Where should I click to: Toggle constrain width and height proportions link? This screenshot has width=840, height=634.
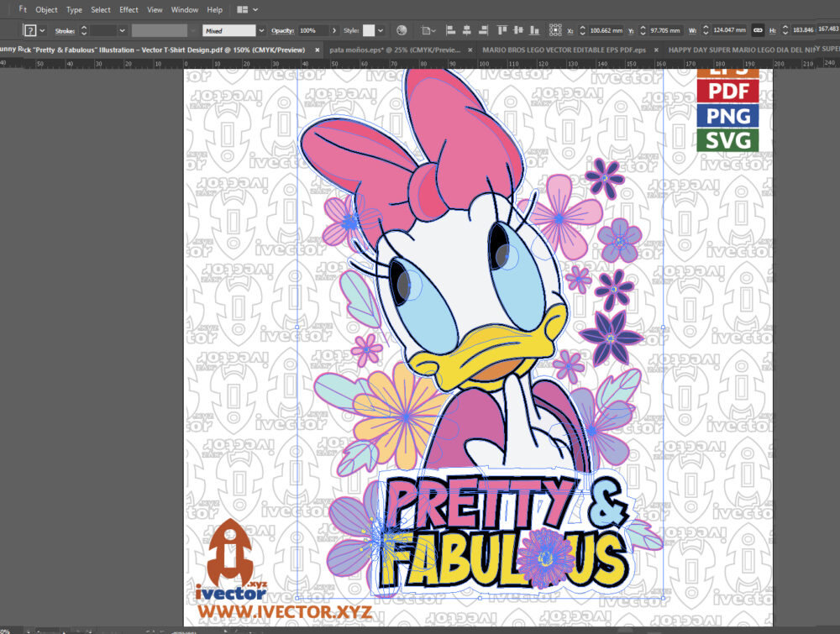pyautogui.click(x=758, y=30)
